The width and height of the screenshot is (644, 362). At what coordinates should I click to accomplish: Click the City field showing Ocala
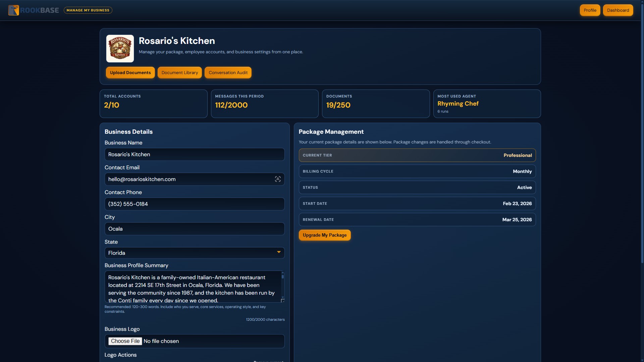(x=194, y=229)
